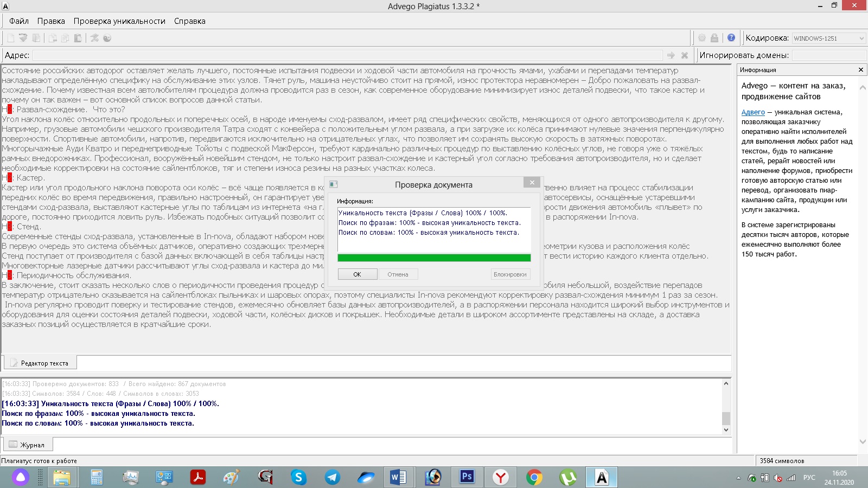The height and width of the screenshot is (488, 868).
Task: Click status bar text 'Плагиатус готов к работе'
Action: point(39,461)
